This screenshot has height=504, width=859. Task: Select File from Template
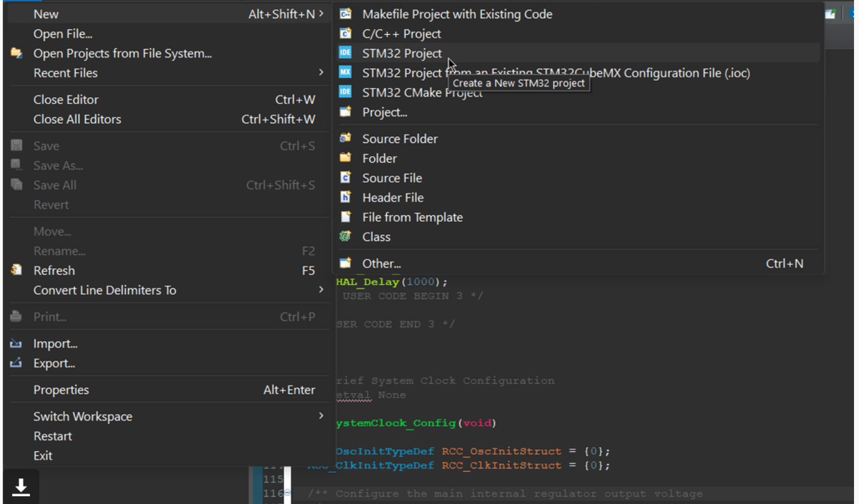pos(578,217)
